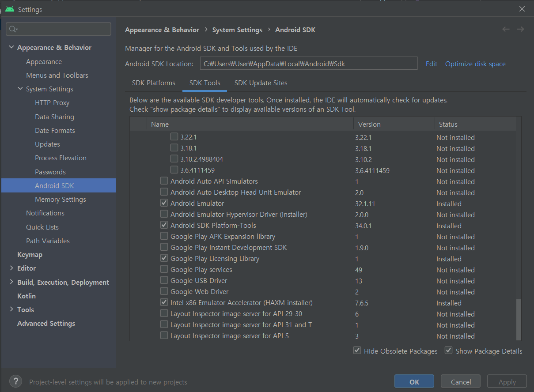Open Updates settings page
534x392 pixels.
47,144
